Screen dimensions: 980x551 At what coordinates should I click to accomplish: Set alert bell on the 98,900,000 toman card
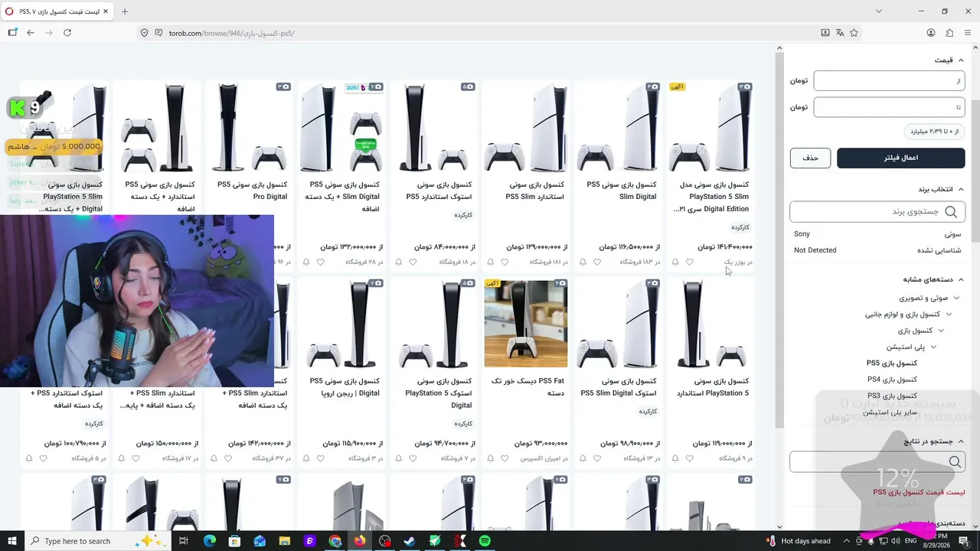coord(583,458)
